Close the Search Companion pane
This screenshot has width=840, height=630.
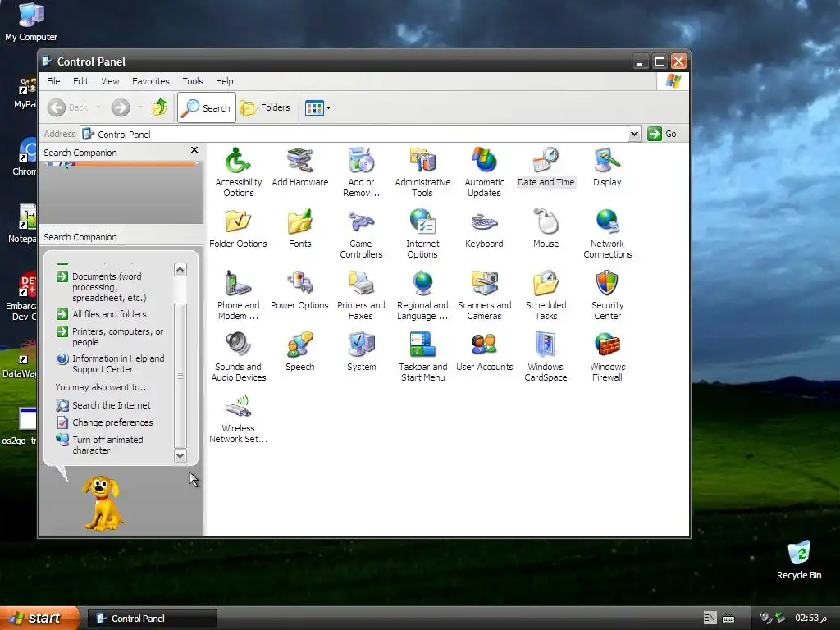(x=194, y=151)
